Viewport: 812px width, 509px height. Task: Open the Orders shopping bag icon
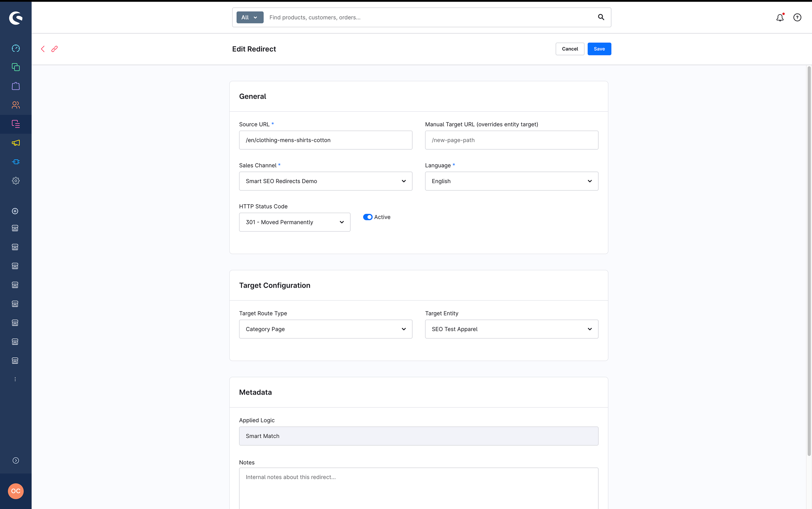pos(16,86)
